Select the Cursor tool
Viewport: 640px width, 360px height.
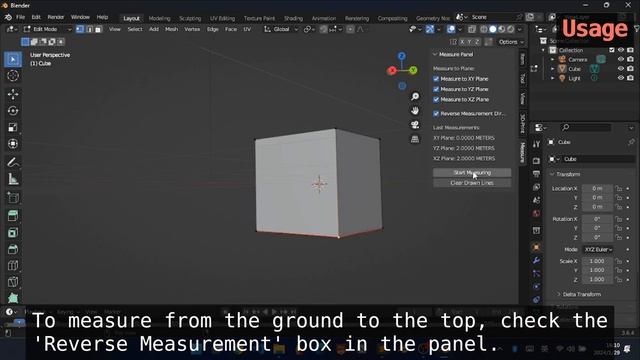pos(13,76)
